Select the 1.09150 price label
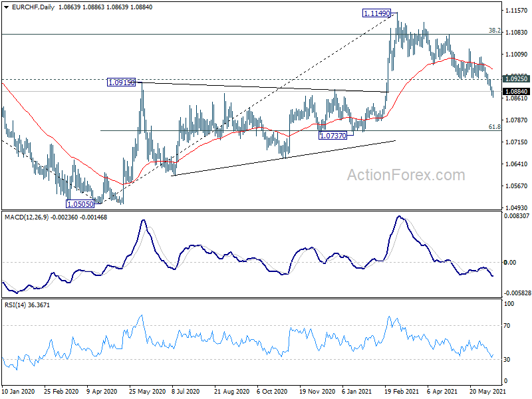 (x=121, y=82)
